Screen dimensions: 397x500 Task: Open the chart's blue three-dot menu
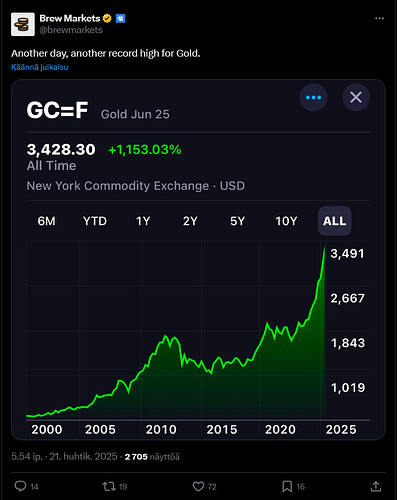coord(313,97)
